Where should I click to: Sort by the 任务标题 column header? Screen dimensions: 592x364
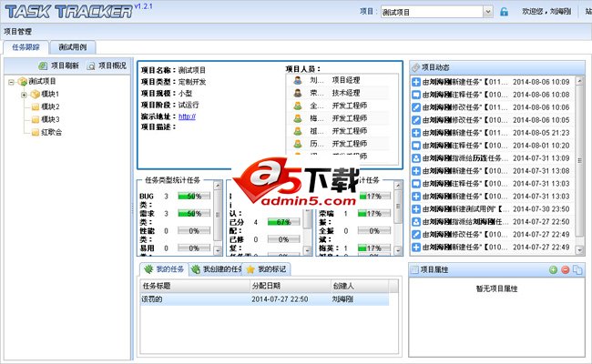click(194, 286)
